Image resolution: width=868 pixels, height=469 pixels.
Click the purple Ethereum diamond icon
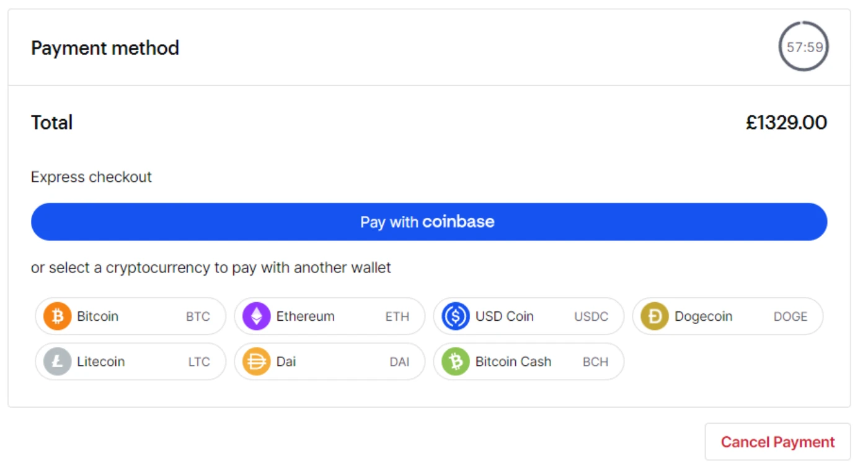tap(257, 316)
